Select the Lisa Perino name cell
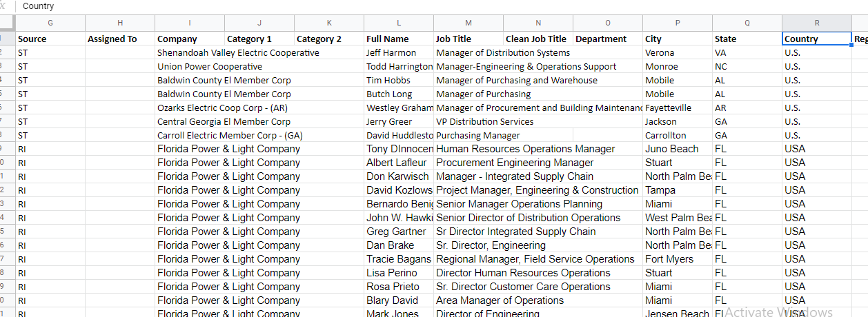Screen dimensions: 868x317 [399, 273]
